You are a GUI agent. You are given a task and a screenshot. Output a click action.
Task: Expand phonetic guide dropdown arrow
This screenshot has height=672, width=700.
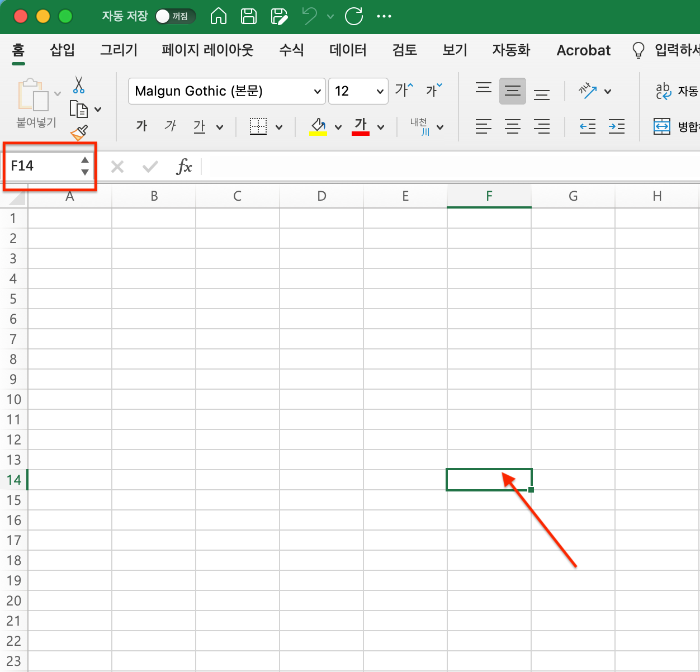(x=440, y=127)
